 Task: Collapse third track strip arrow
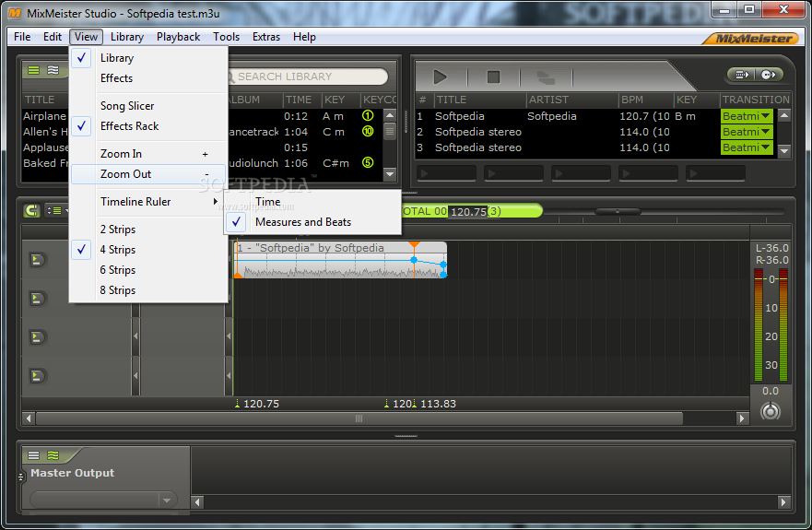135,336
